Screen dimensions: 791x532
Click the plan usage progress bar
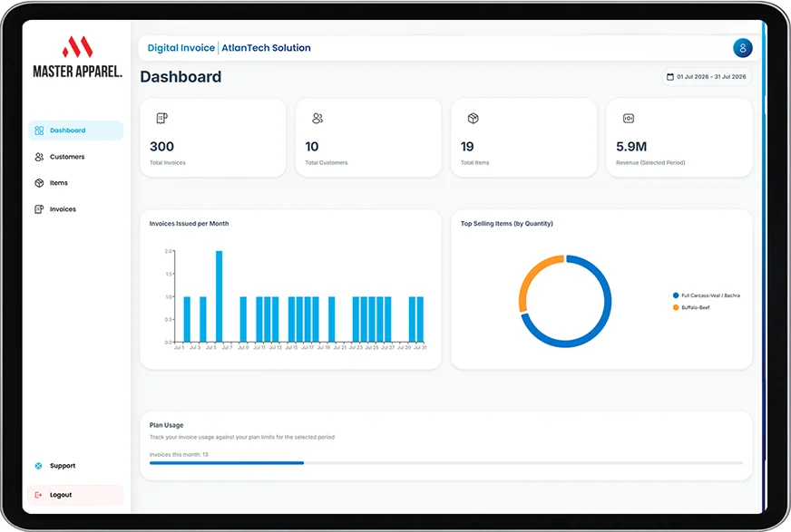pyautogui.click(x=446, y=463)
